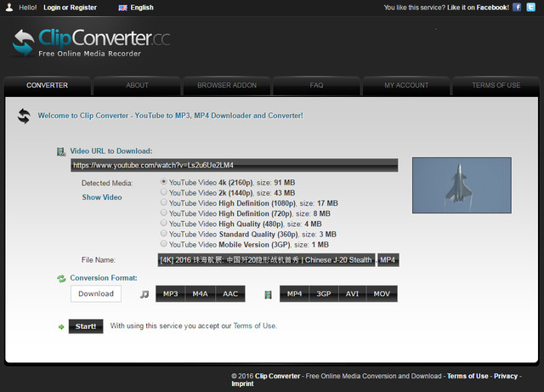Click the green arrow beside Start
This screenshot has height=392, width=544.
tap(61, 327)
